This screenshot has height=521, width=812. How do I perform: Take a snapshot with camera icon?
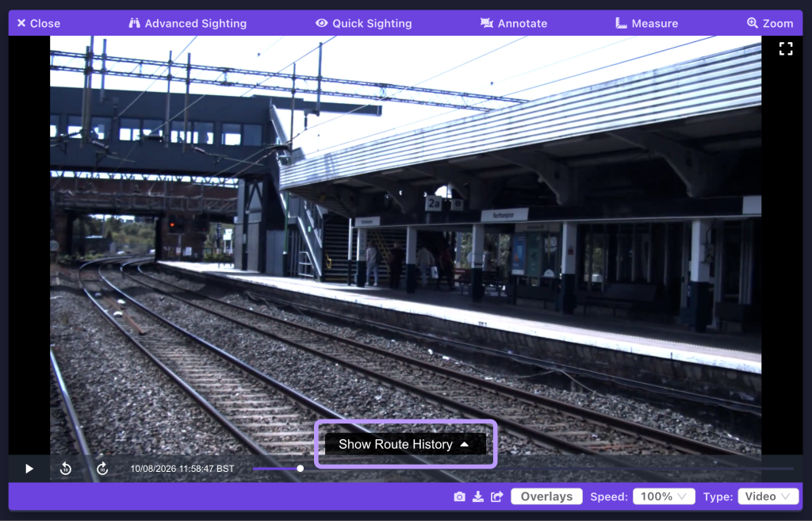(459, 496)
